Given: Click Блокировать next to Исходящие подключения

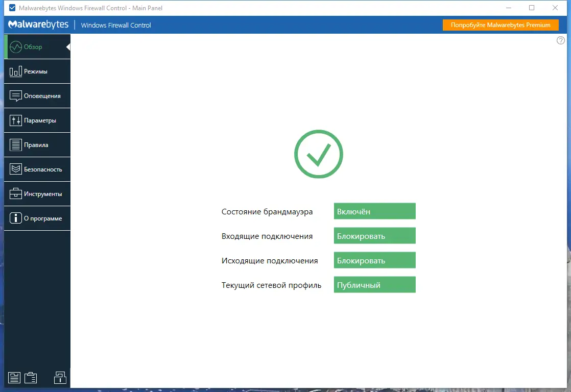Looking at the screenshot, I should (375, 260).
